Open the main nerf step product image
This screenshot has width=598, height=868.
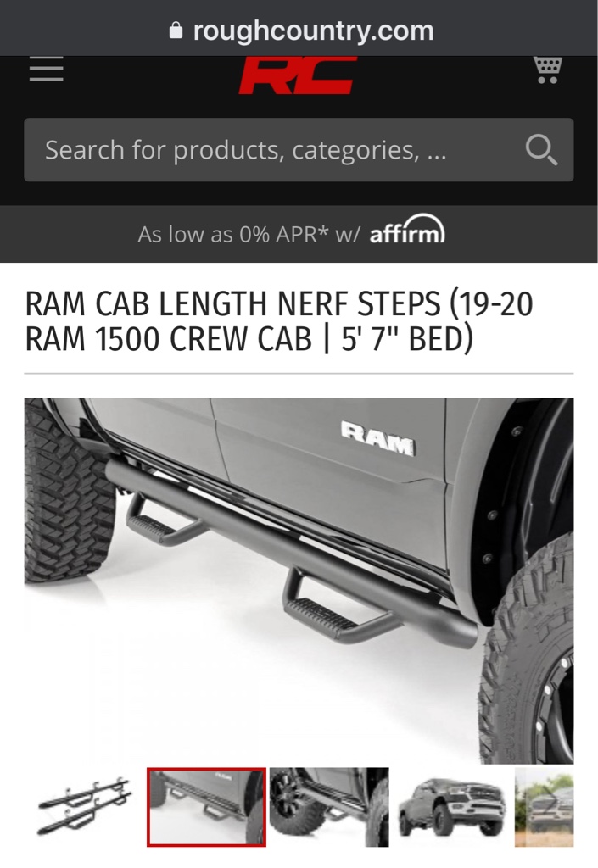[x=299, y=581]
